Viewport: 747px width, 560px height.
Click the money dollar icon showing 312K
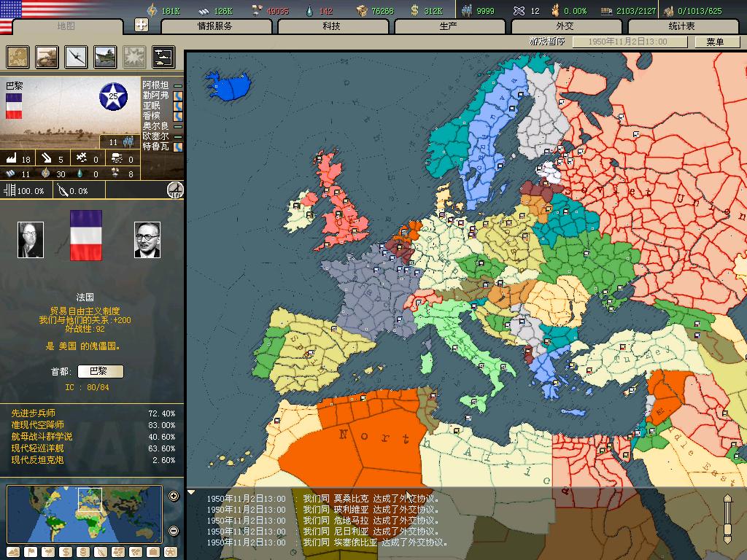pyautogui.click(x=414, y=10)
